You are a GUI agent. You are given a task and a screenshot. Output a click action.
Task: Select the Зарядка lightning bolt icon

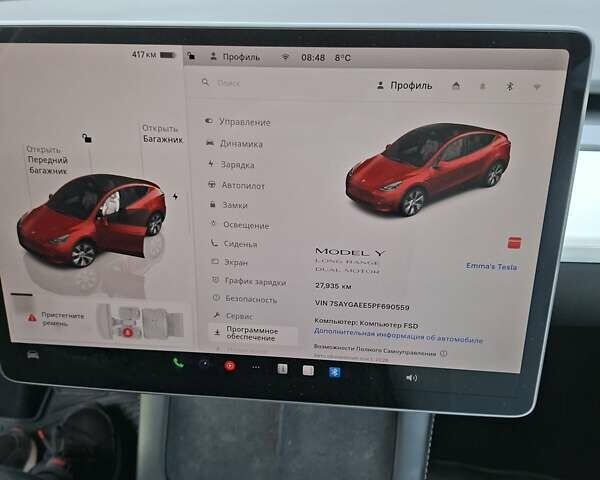click(211, 164)
